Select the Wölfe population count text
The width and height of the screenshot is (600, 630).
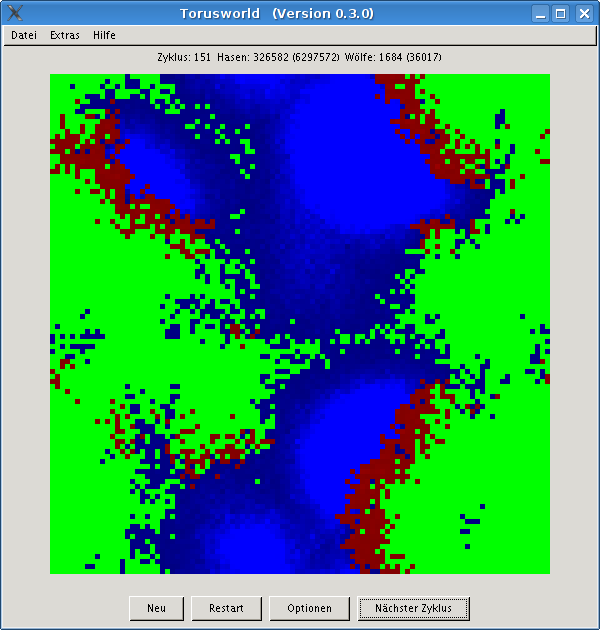[x=392, y=57]
